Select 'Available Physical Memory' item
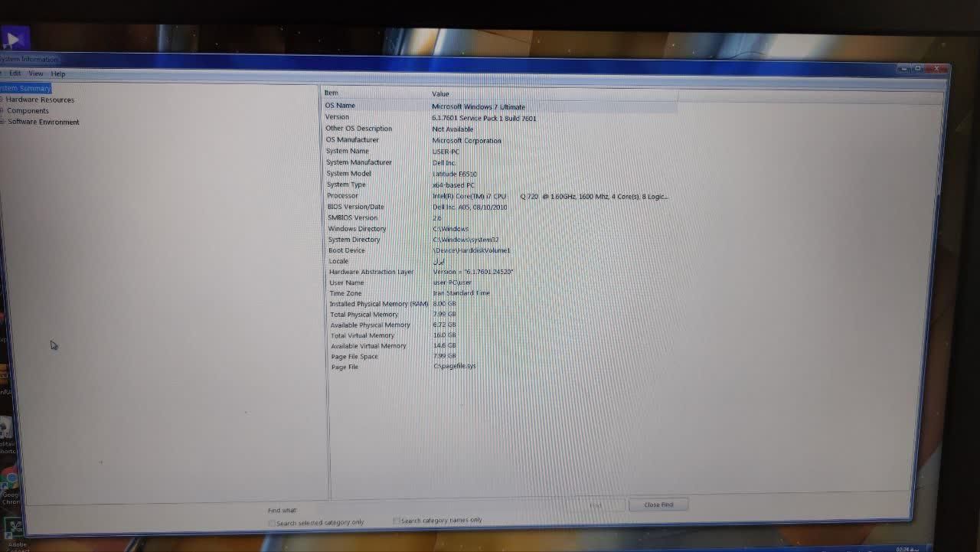 [x=371, y=325]
